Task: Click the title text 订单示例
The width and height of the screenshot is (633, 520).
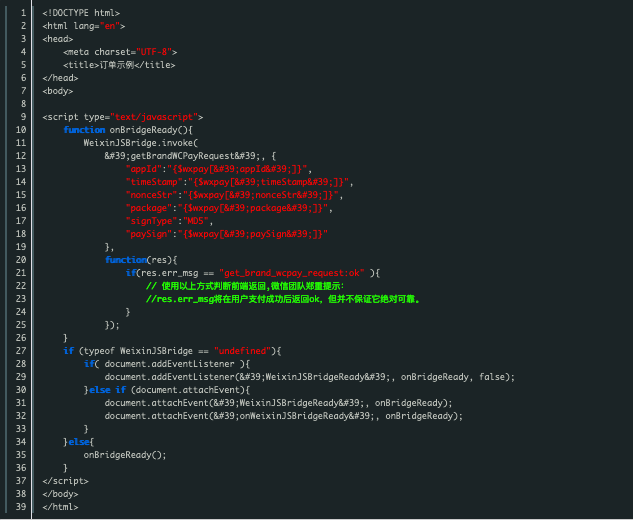Action: 117,65
